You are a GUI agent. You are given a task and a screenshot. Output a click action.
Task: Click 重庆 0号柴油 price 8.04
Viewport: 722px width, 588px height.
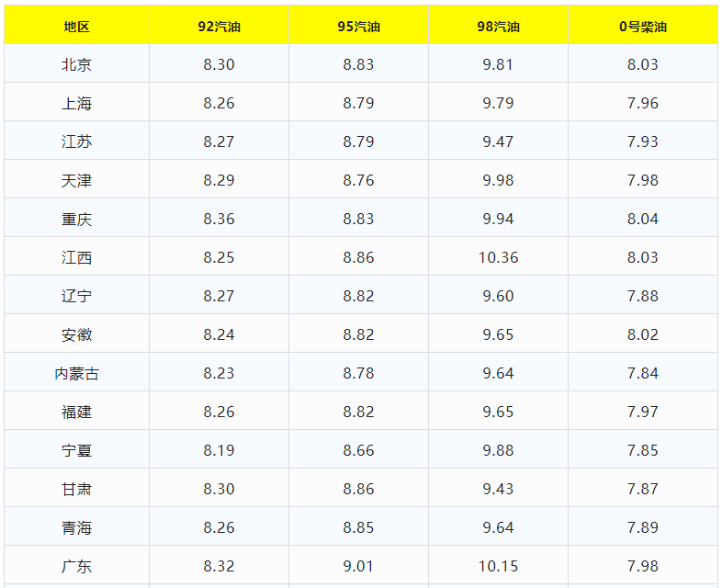643,220
